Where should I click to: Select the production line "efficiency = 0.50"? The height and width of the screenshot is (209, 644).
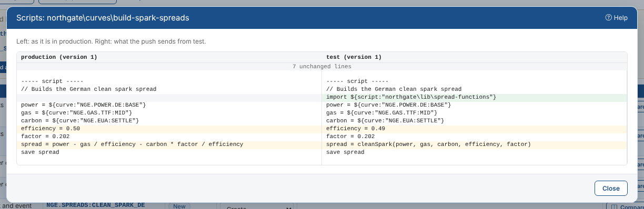169,129
